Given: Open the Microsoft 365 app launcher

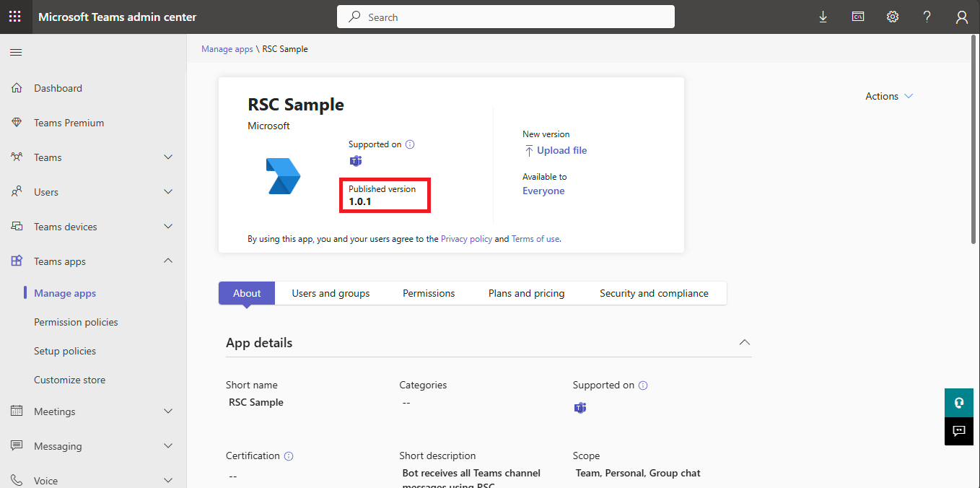Looking at the screenshot, I should pos(15,16).
